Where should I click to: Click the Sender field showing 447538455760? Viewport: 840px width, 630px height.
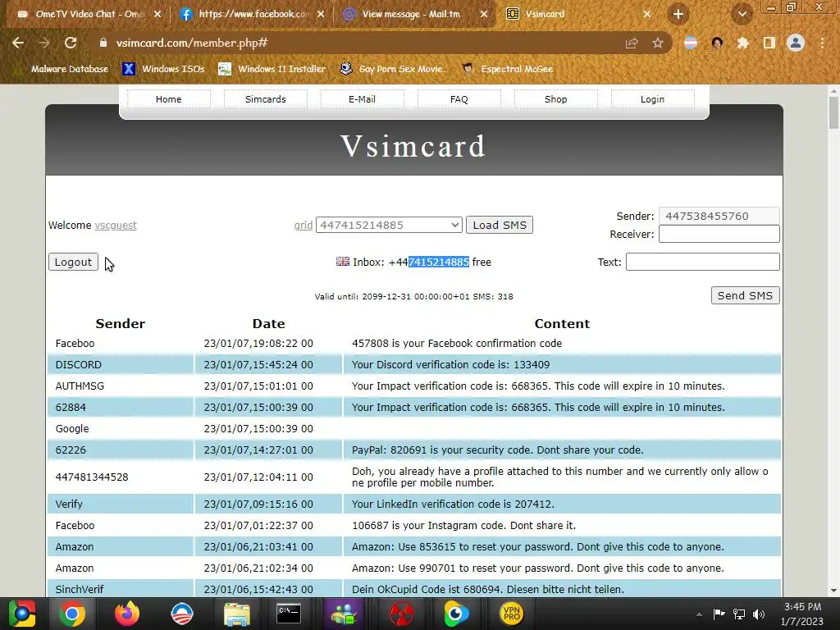pyautogui.click(x=719, y=216)
